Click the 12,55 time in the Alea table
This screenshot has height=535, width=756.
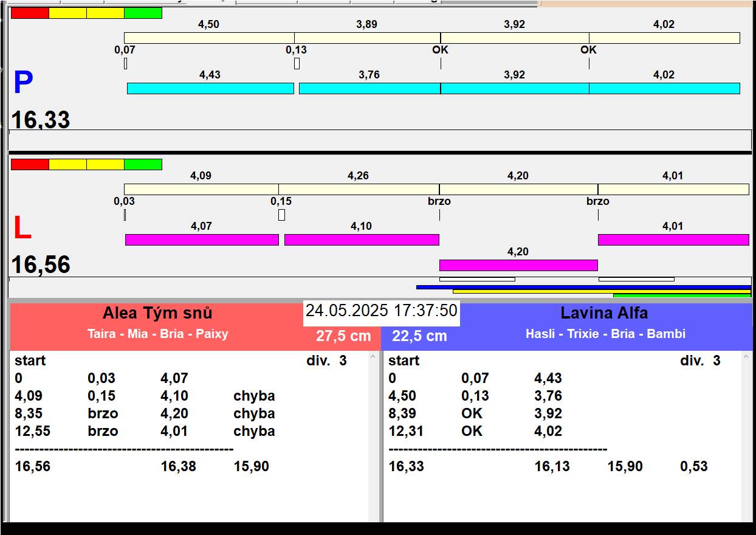pyautogui.click(x=32, y=431)
